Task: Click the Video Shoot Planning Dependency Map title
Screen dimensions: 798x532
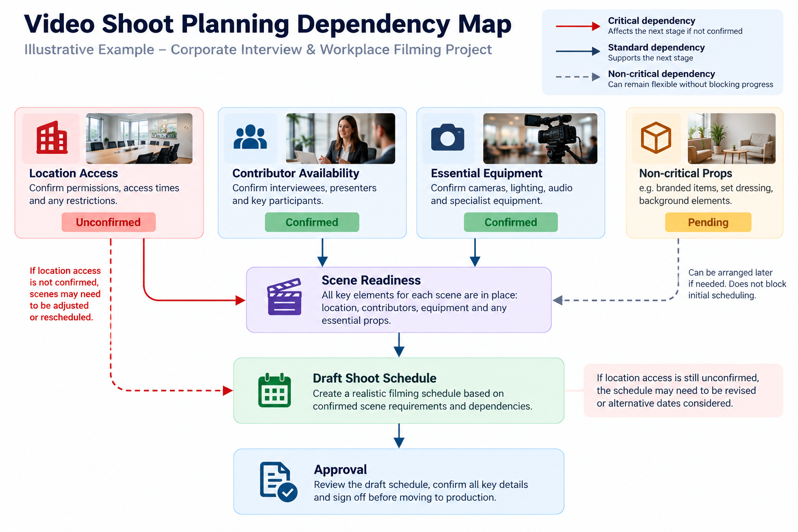Action: (x=268, y=24)
